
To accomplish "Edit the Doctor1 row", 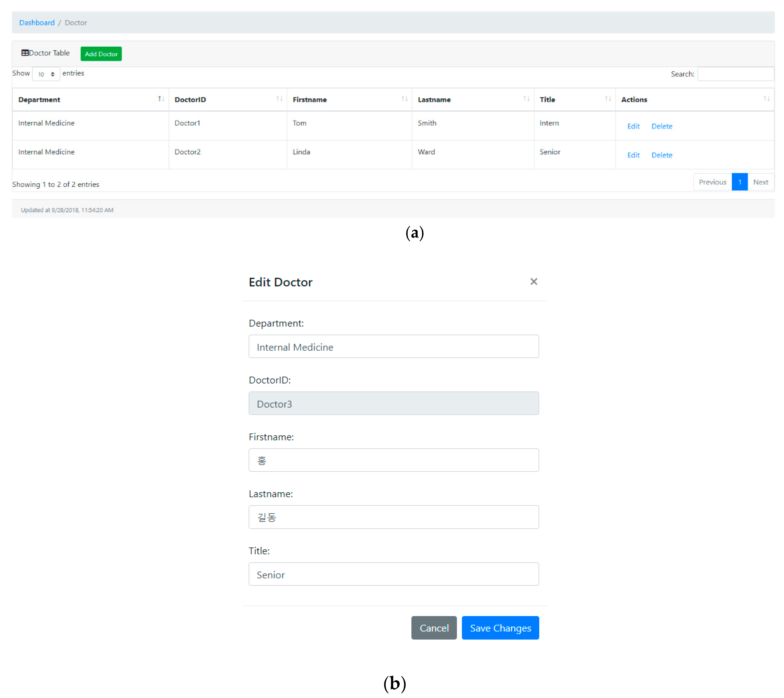I will (633, 126).
